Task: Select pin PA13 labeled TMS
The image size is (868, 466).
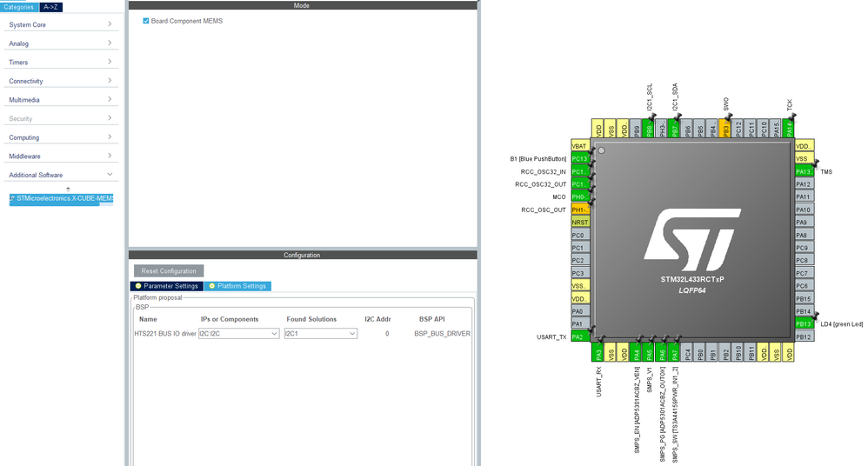Action: coord(805,171)
